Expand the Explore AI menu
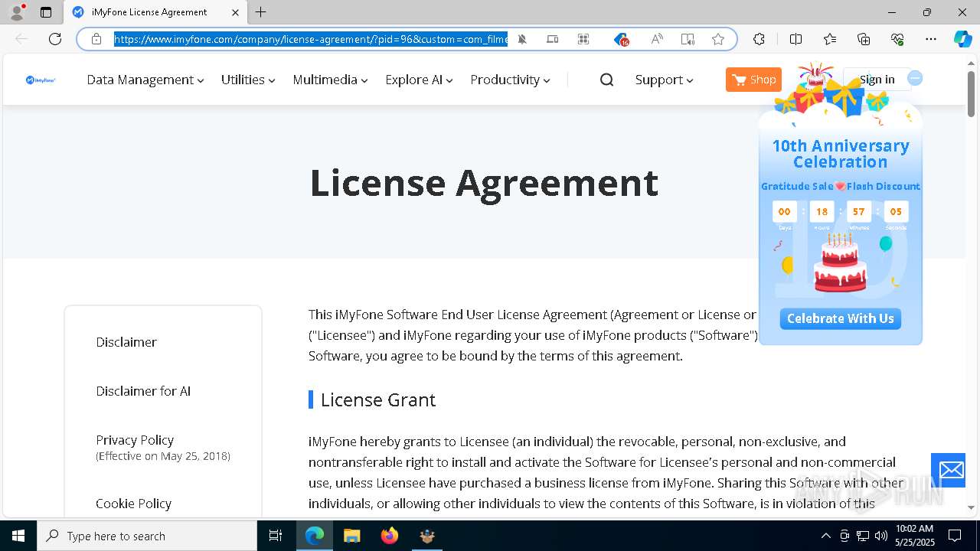Image resolution: width=980 pixels, height=551 pixels. (419, 80)
